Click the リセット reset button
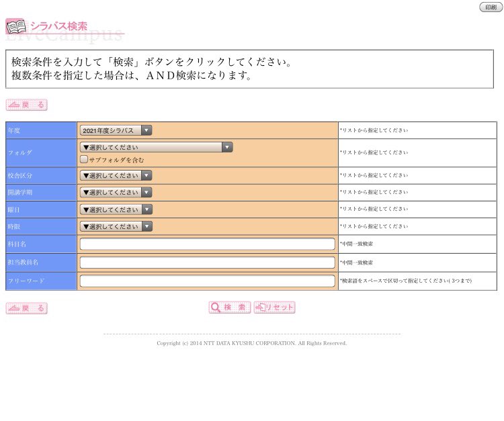The width and height of the screenshot is (504, 421). (274, 308)
